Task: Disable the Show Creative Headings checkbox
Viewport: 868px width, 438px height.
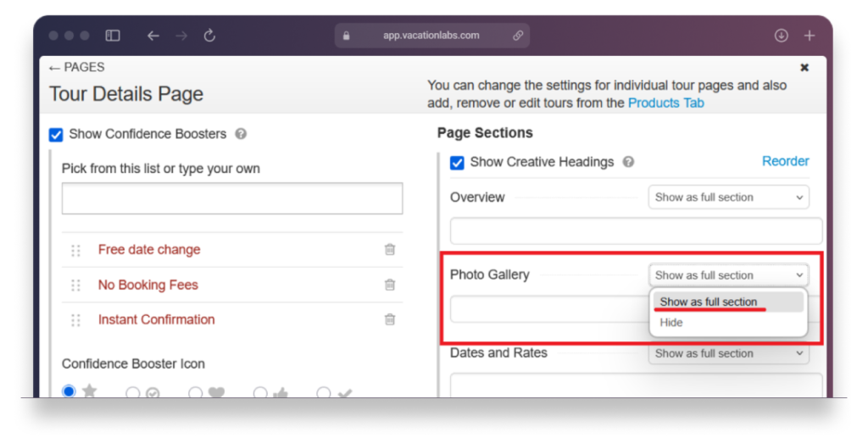Action: (457, 162)
